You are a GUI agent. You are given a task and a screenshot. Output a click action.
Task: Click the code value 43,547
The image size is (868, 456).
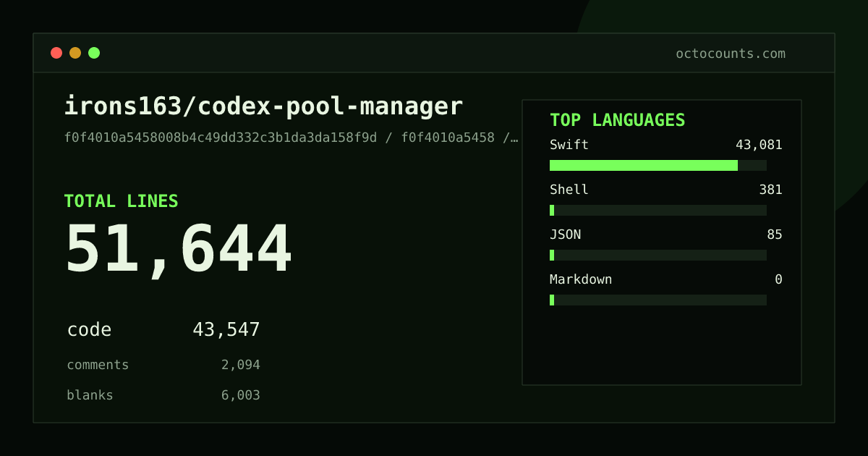[226, 330]
